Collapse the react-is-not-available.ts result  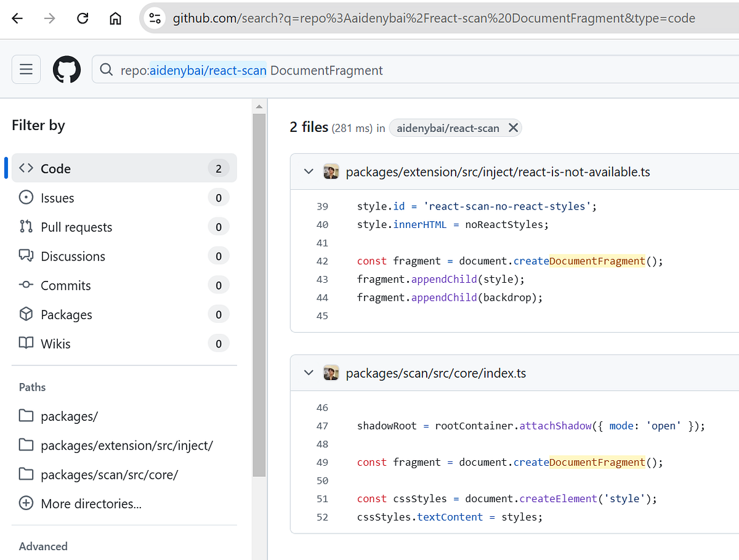[309, 172]
